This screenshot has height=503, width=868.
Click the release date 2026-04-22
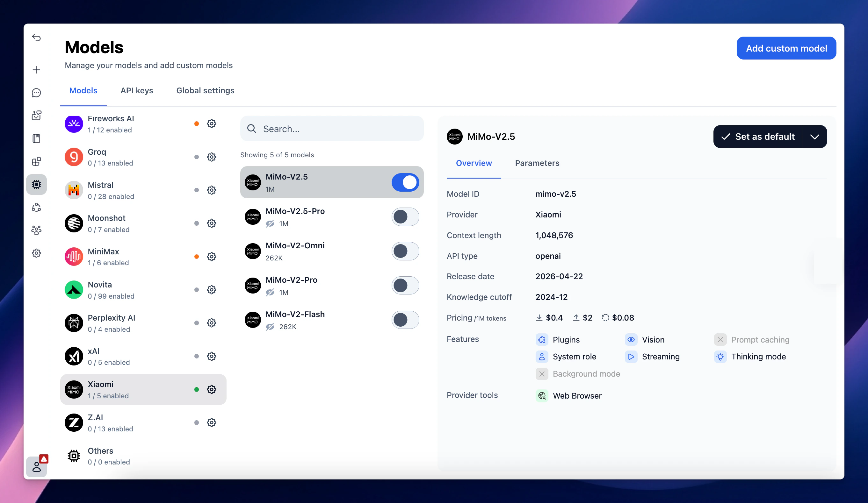click(559, 276)
